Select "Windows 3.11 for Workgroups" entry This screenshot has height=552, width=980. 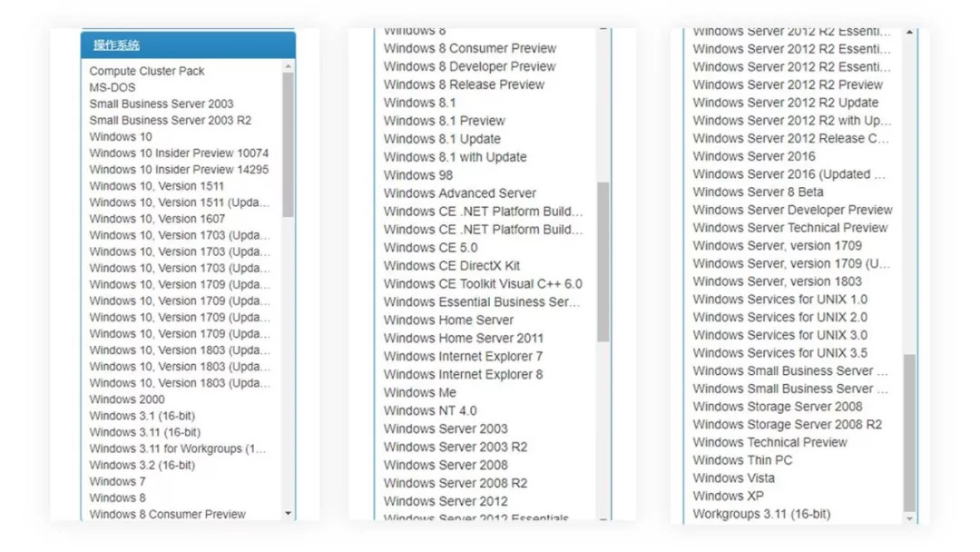tap(178, 448)
